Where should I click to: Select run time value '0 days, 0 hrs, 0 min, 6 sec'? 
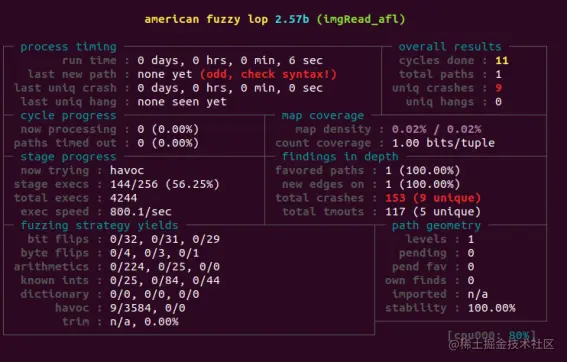point(230,60)
